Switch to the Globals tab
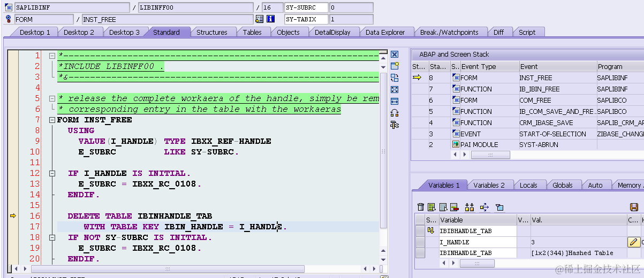The height and width of the screenshot is (278, 644). pos(563,185)
